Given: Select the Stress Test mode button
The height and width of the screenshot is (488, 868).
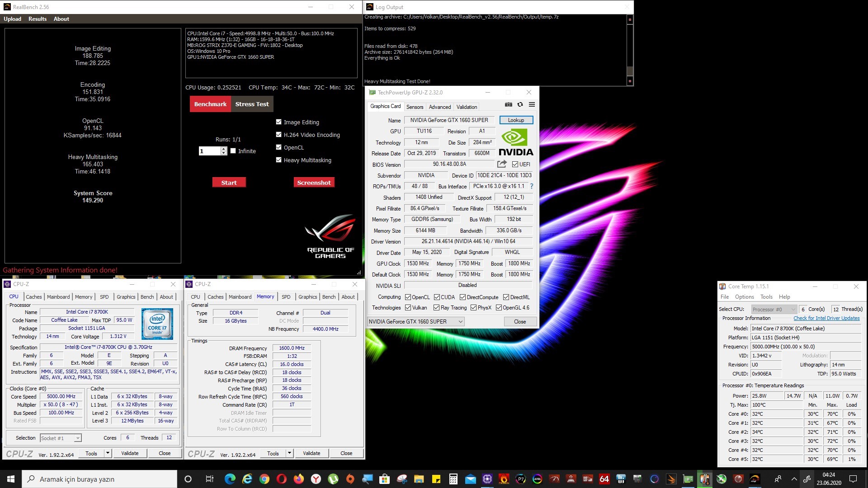Looking at the screenshot, I should click(252, 104).
